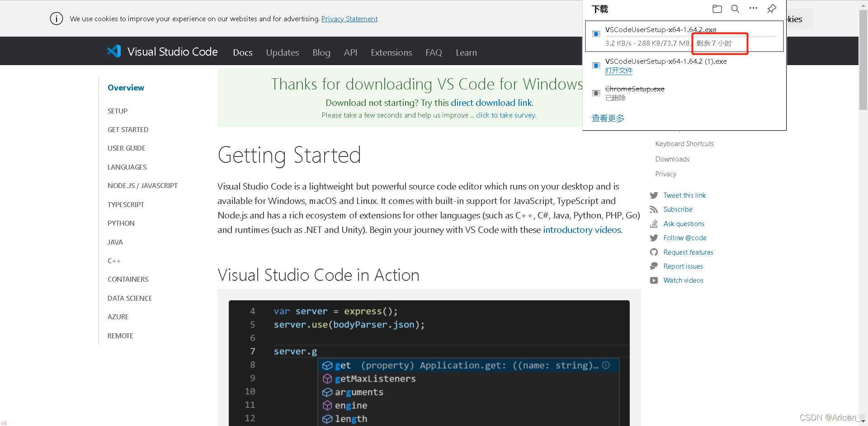Expand NODE.JS / JAVASCRIPT section
The image size is (868, 426).
142,185
